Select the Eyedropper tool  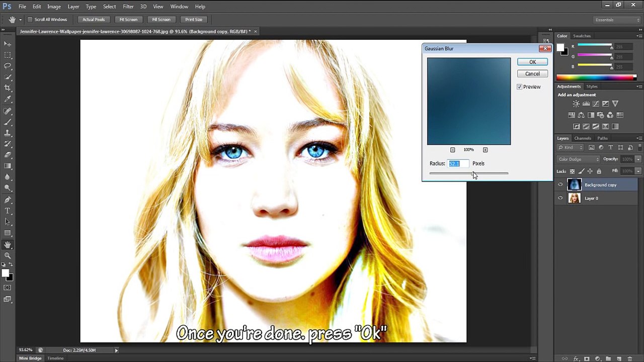coord(8,99)
